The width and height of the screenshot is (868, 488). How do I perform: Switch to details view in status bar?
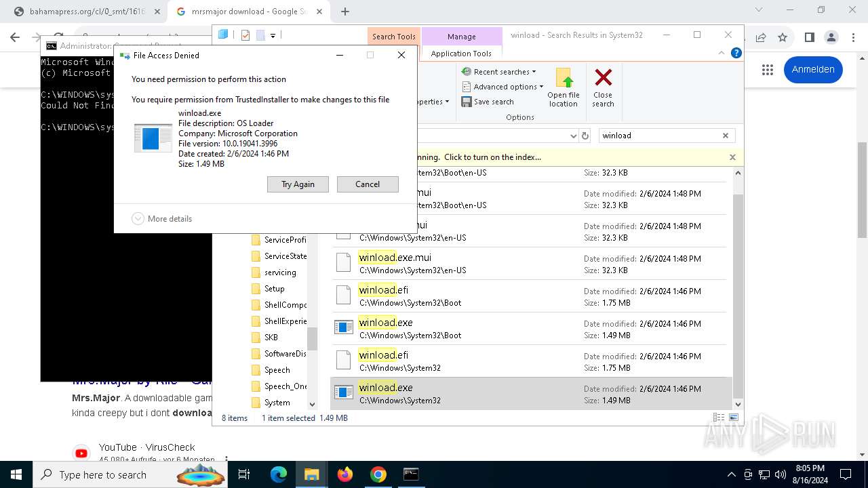(719, 418)
